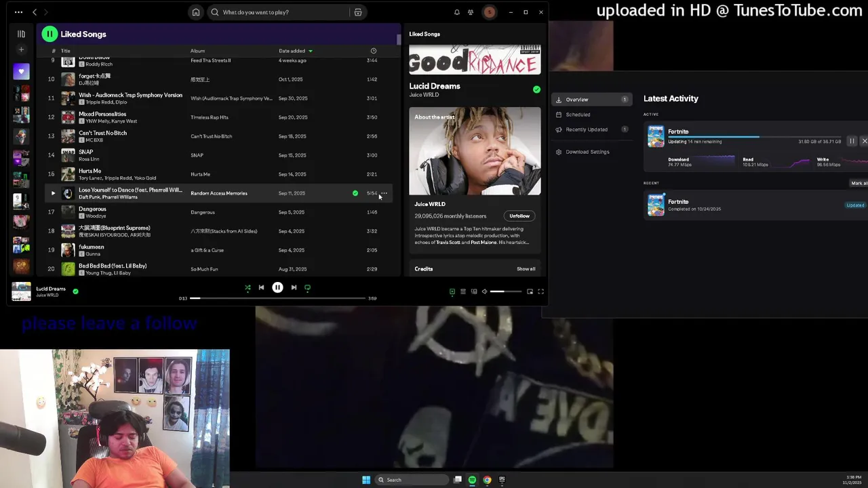Go back with the Spotify back arrow

[35, 12]
